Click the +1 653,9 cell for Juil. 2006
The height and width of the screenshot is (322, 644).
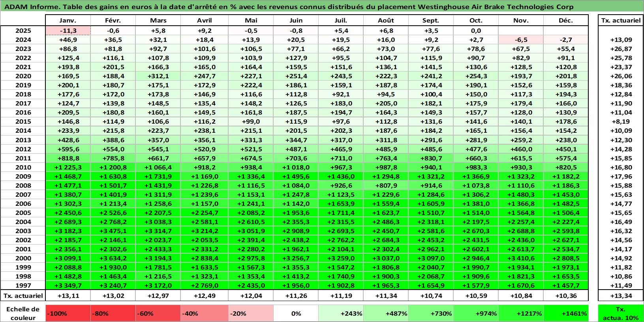click(x=341, y=203)
